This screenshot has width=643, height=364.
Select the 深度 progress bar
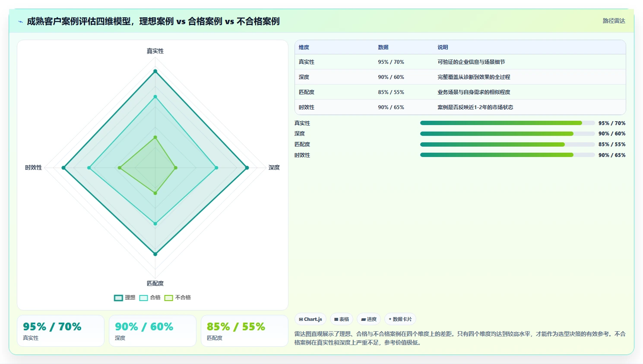pyautogui.click(x=507, y=134)
